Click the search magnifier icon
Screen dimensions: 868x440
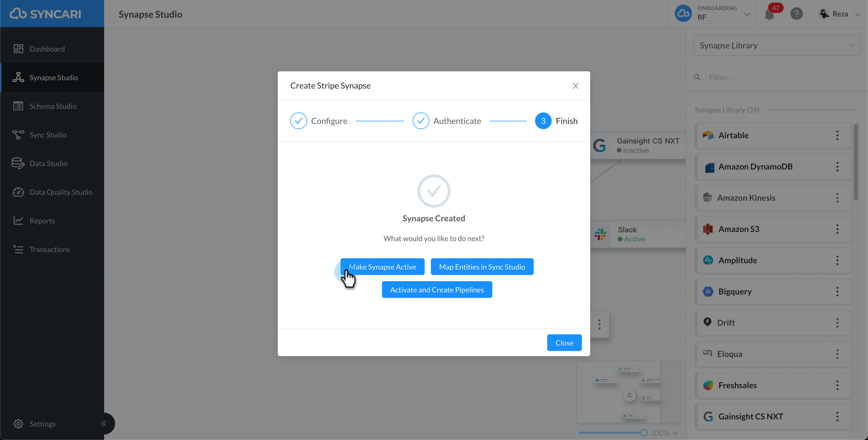[697, 78]
